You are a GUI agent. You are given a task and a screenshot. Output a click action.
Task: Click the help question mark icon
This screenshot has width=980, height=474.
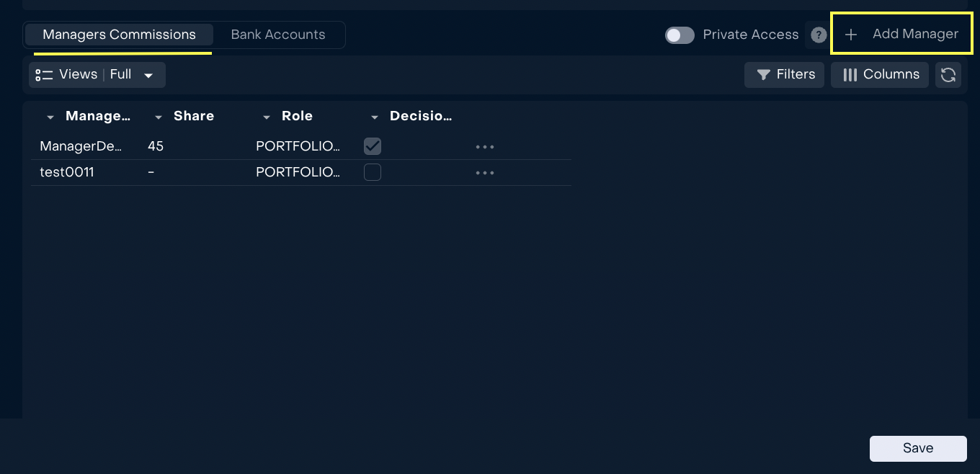pos(818,35)
